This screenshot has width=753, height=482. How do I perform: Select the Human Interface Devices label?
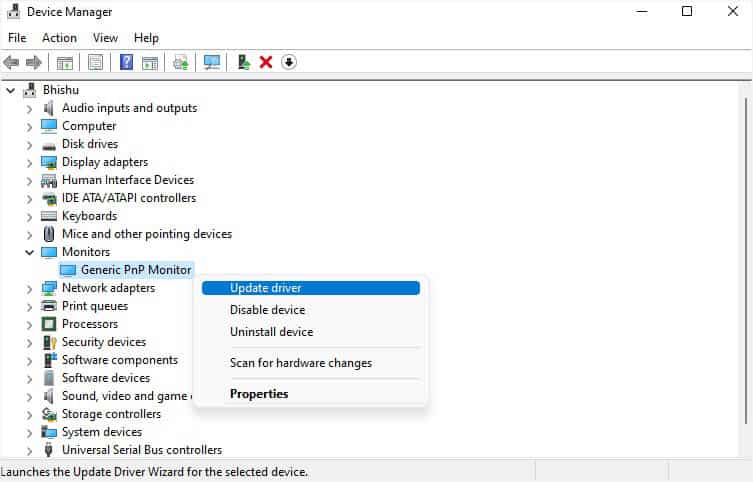pyautogui.click(x=128, y=180)
